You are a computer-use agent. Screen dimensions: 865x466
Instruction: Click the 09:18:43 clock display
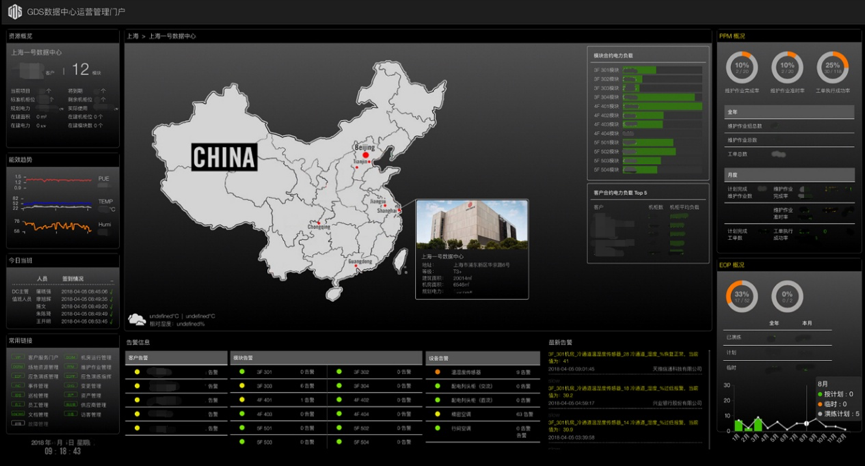(x=62, y=451)
